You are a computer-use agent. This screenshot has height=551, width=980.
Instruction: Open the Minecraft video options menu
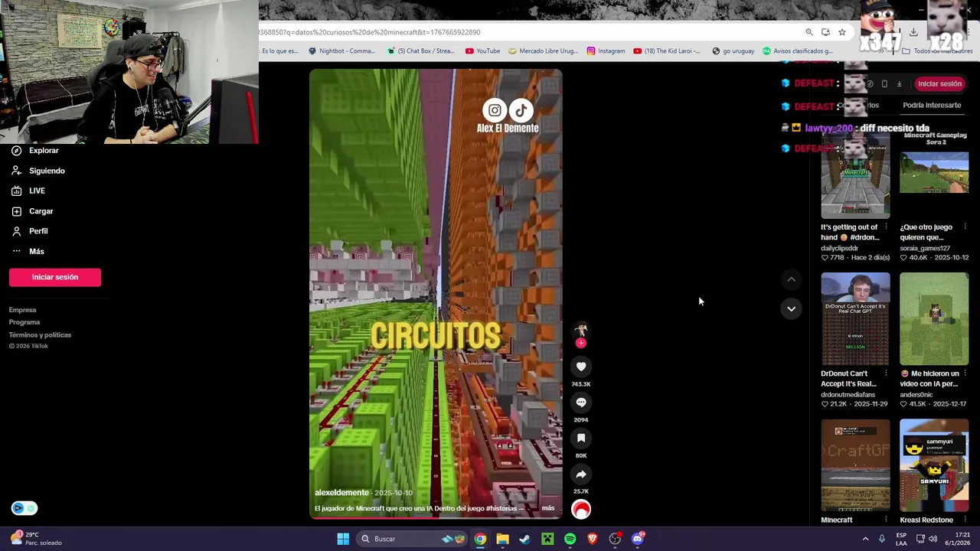pyautogui.click(x=886, y=520)
